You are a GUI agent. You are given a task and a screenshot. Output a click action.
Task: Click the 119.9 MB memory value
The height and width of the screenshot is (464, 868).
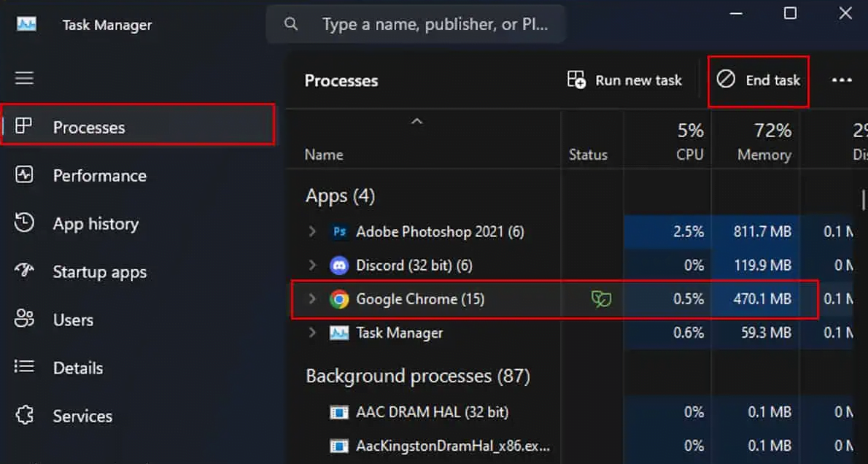coord(762,266)
